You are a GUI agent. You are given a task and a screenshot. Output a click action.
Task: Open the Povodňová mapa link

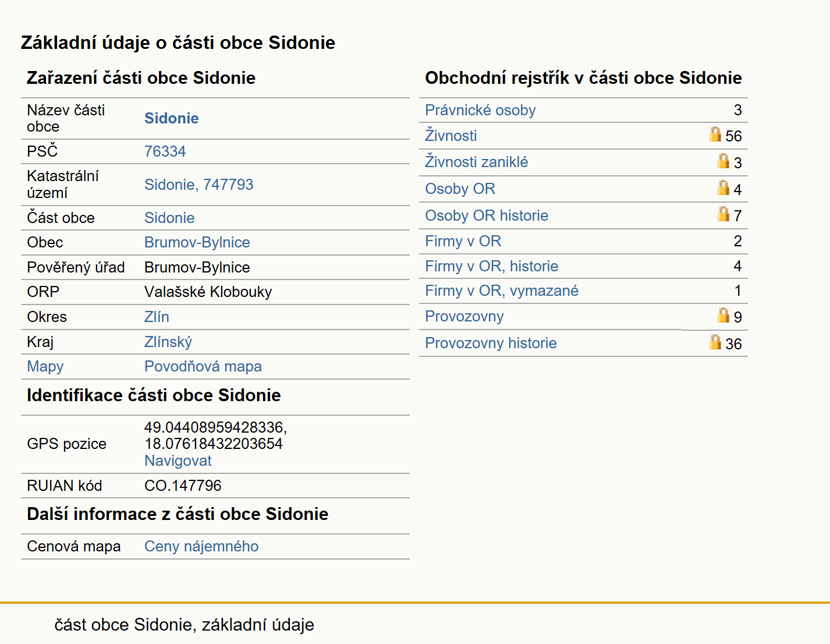(203, 366)
